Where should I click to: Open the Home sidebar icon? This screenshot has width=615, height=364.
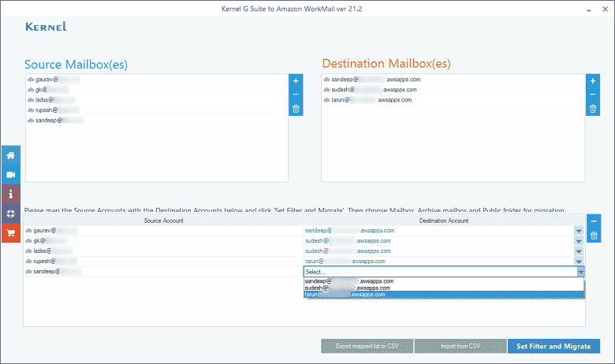pos(10,155)
